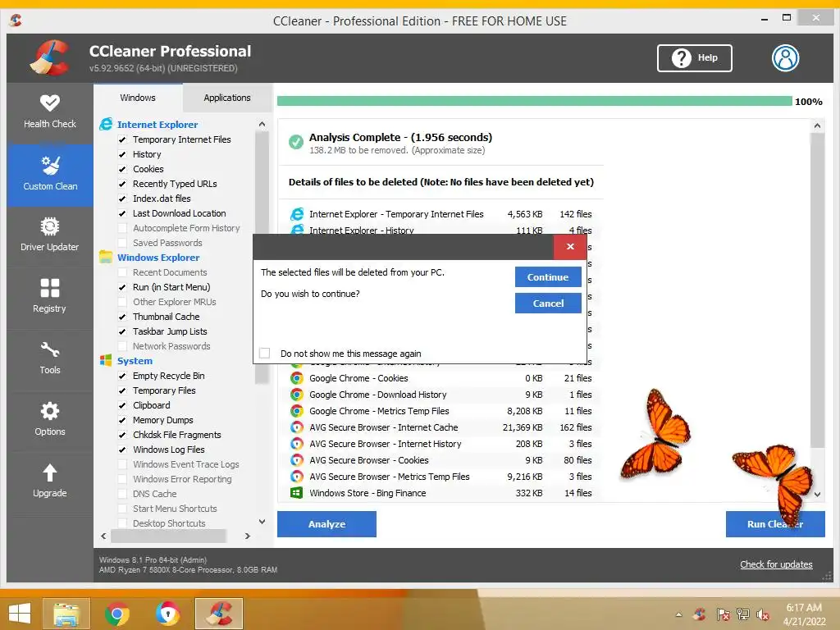The width and height of the screenshot is (840, 630).
Task: Click the green analysis progress bar
Action: [x=534, y=101]
